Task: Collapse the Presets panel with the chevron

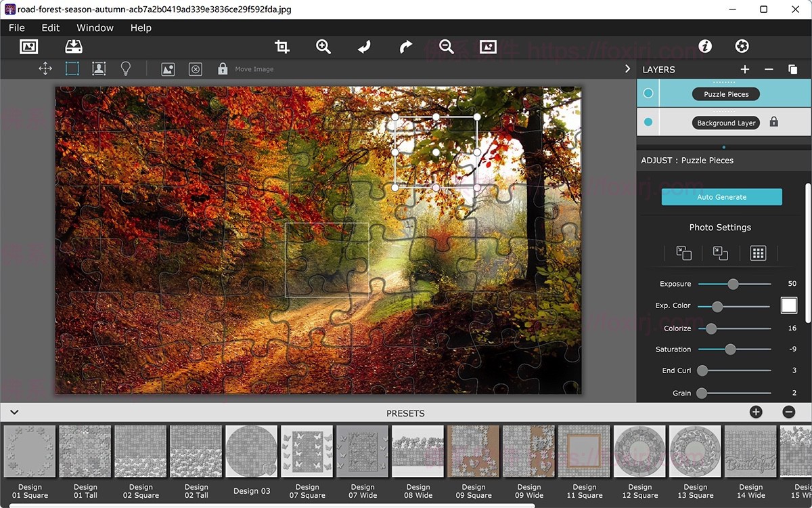Action: [14, 412]
